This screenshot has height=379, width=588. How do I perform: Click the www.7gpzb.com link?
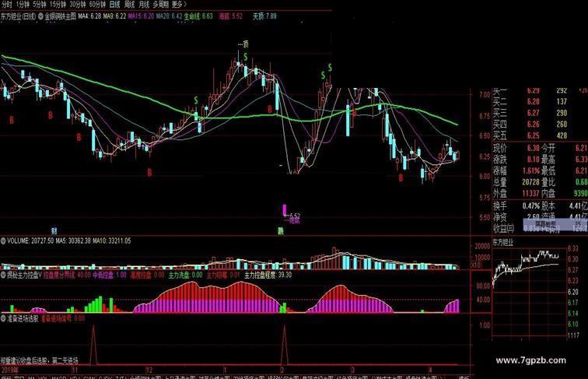tap(530, 360)
